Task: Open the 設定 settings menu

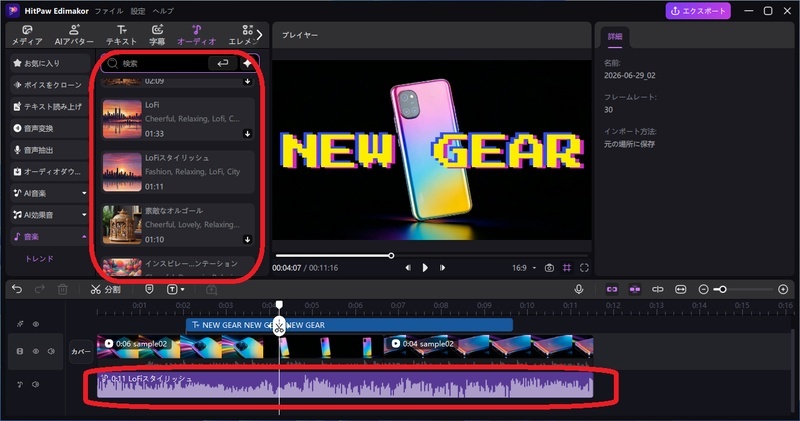Action: coord(138,11)
